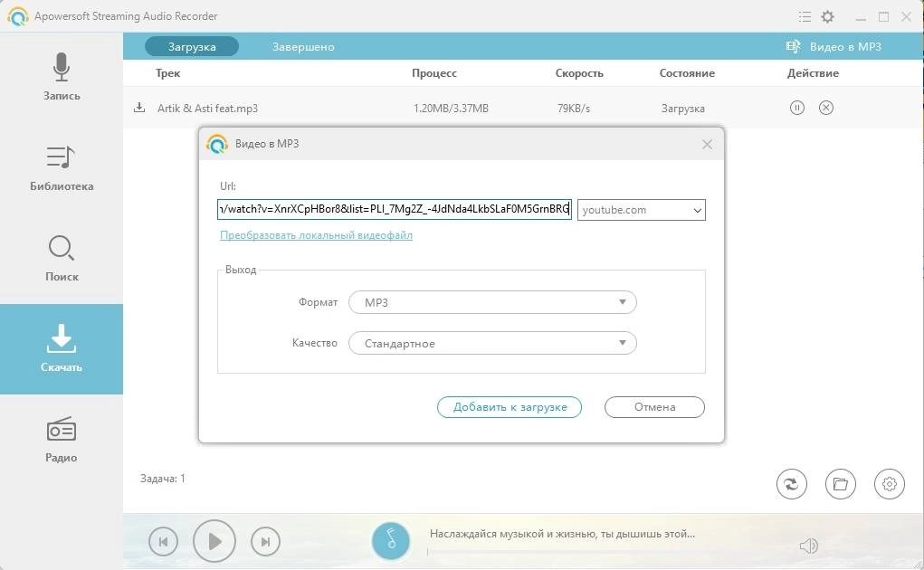Open the Качество Стандартное dropdown
The width and height of the screenshot is (924, 570).
click(492, 343)
